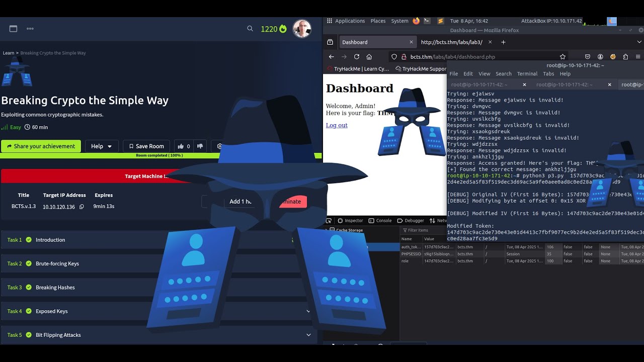
Task: Expand Task 3 Breaking Hashes
Action: 159,288
